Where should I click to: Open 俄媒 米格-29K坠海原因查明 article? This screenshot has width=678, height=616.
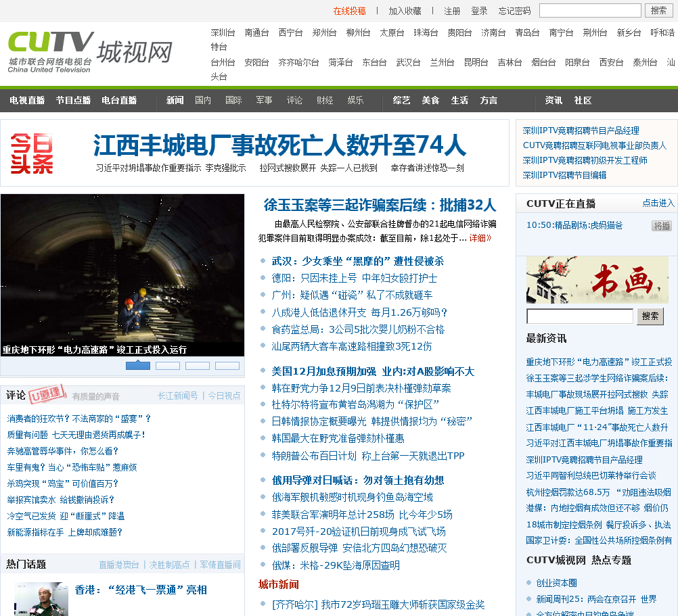pyautogui.click(x=336, y=565)
